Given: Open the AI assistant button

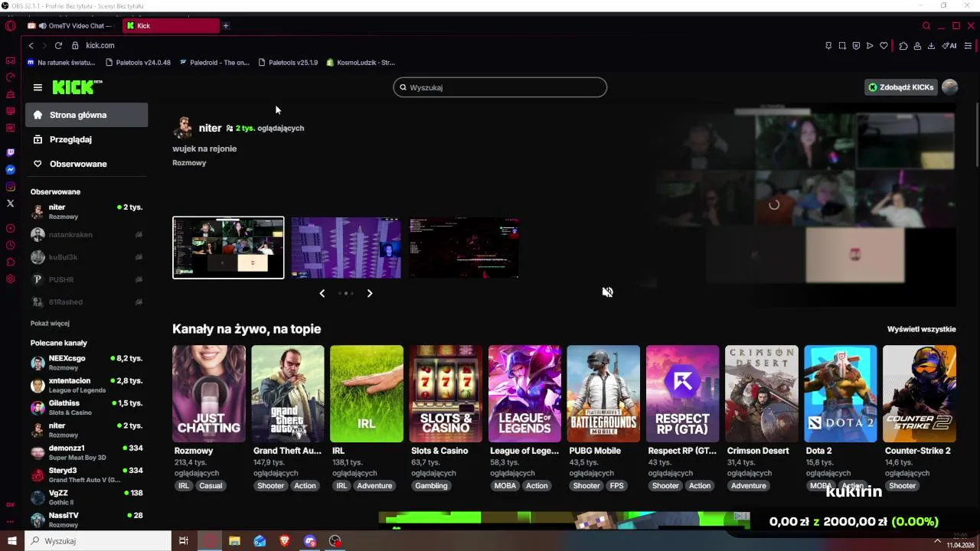Looking at the screenshot, I should coord(949,45).
